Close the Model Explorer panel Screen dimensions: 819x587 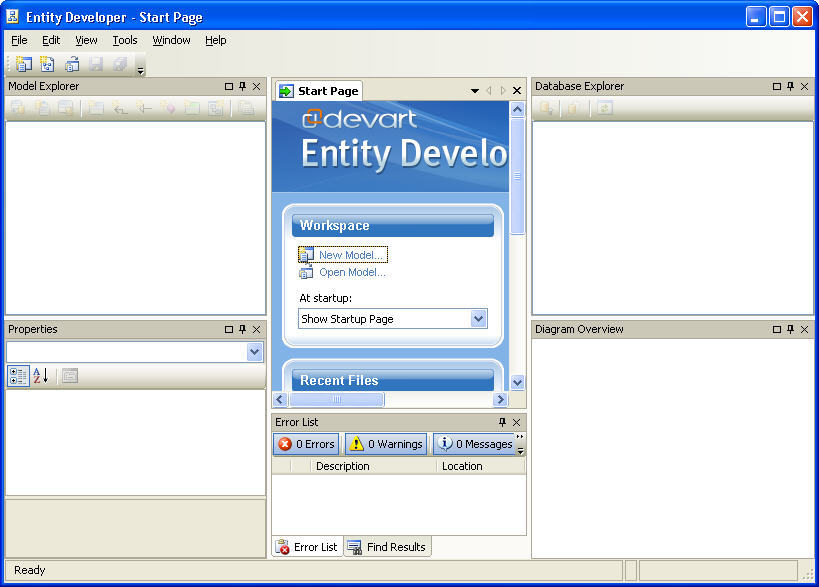(256, 86)
